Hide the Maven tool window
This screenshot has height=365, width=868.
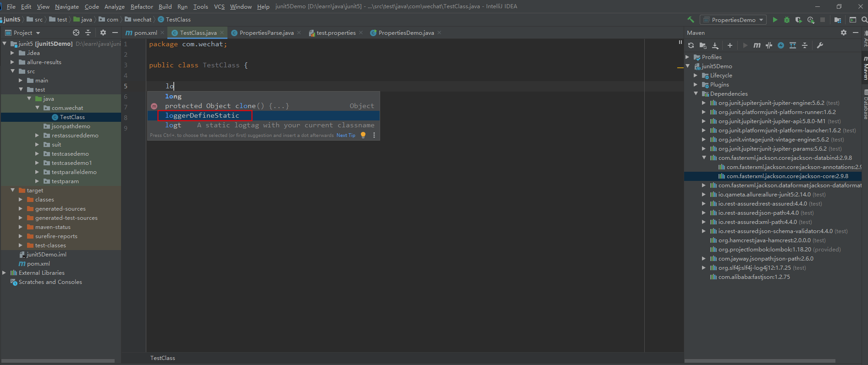[x=855, y=33]
